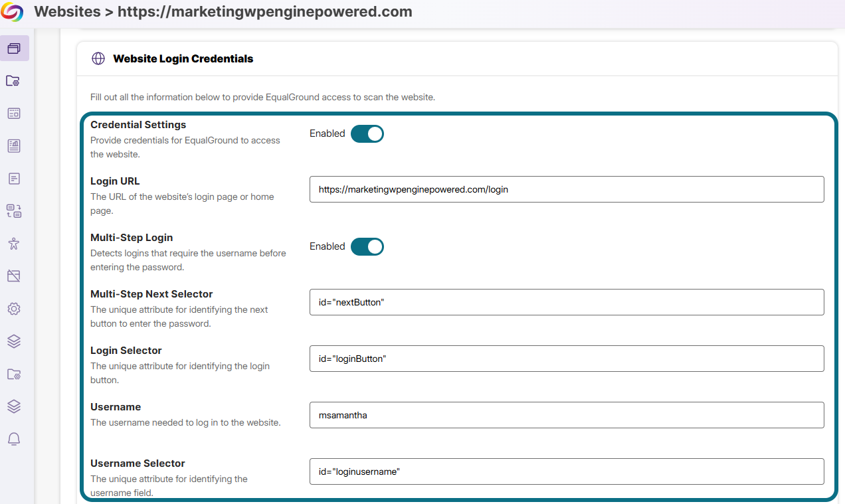Open the layers icon directly below settings gear
Viewport: 845px width, 504px height.
tap(14, 341)
